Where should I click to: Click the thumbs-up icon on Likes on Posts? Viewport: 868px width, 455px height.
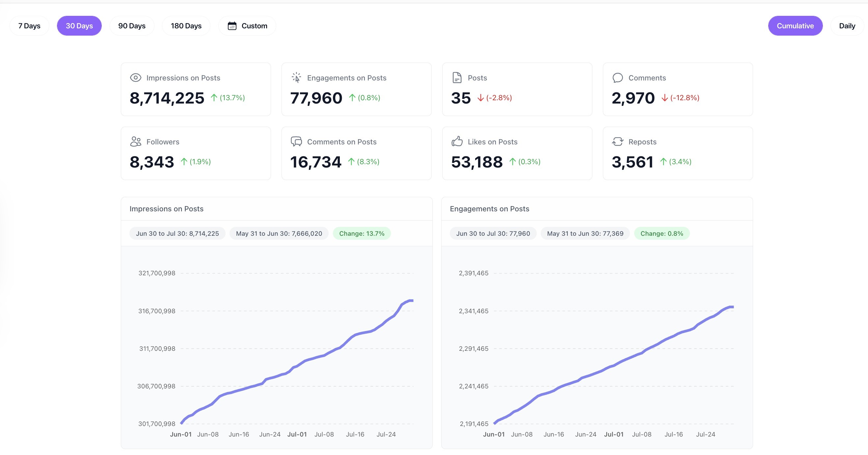coord(457,141)
